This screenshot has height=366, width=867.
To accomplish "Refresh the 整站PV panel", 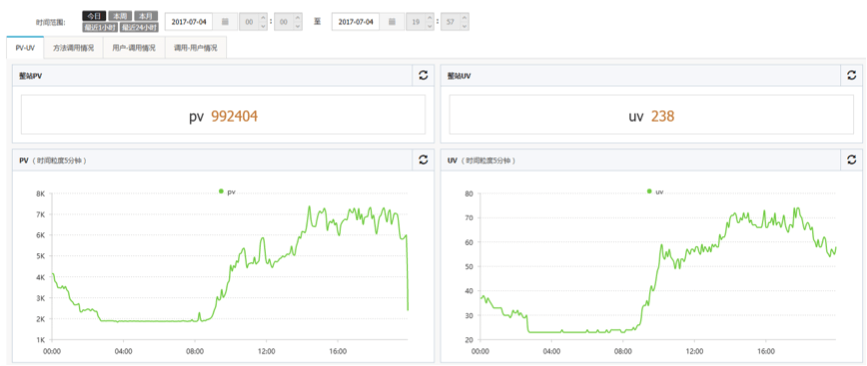I will tap(423, 76).
